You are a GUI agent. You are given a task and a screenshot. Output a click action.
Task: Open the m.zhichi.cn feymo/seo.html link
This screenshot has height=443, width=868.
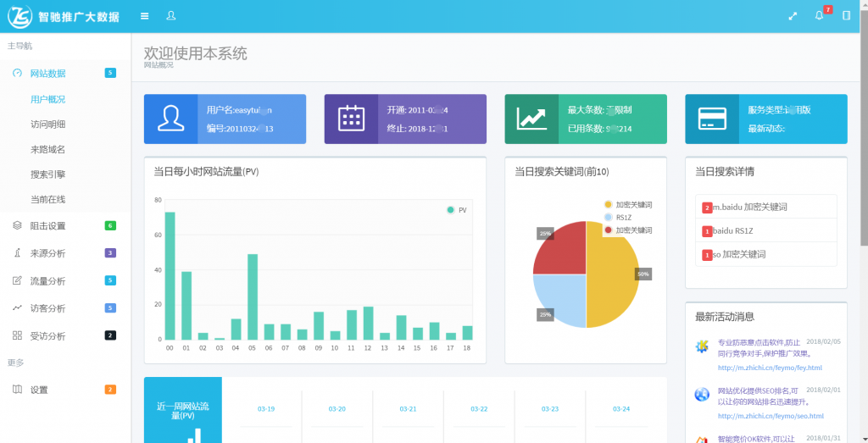point(771,416)
